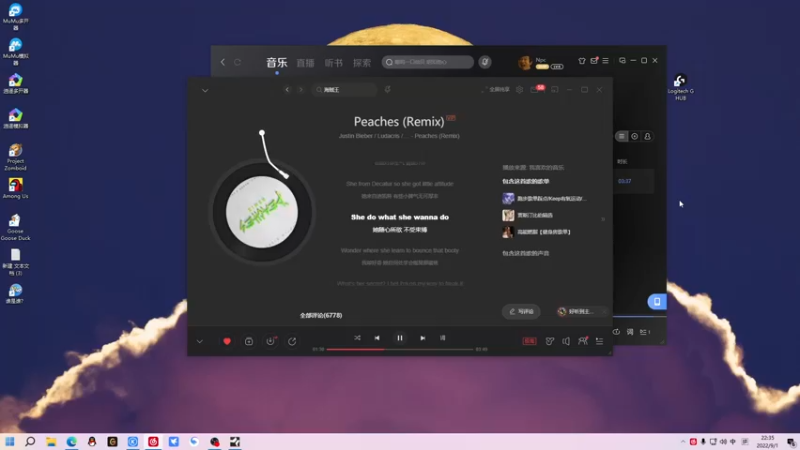The width and height of the screenshot is (800, 450).
Task: Click the vinyl album cover art
Action: tap(262, 212)
